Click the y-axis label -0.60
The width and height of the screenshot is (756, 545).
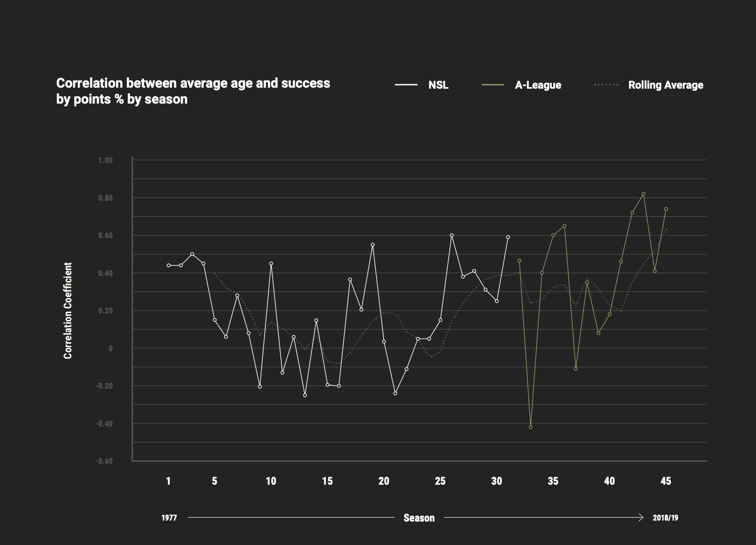click(104, 461)
